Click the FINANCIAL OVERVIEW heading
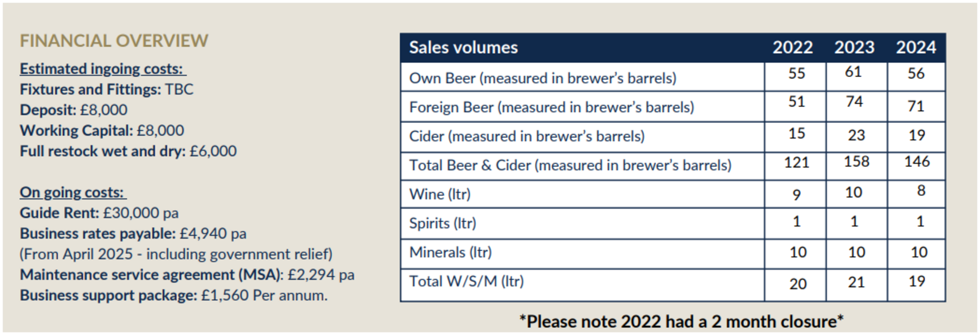 pos(114,41)
